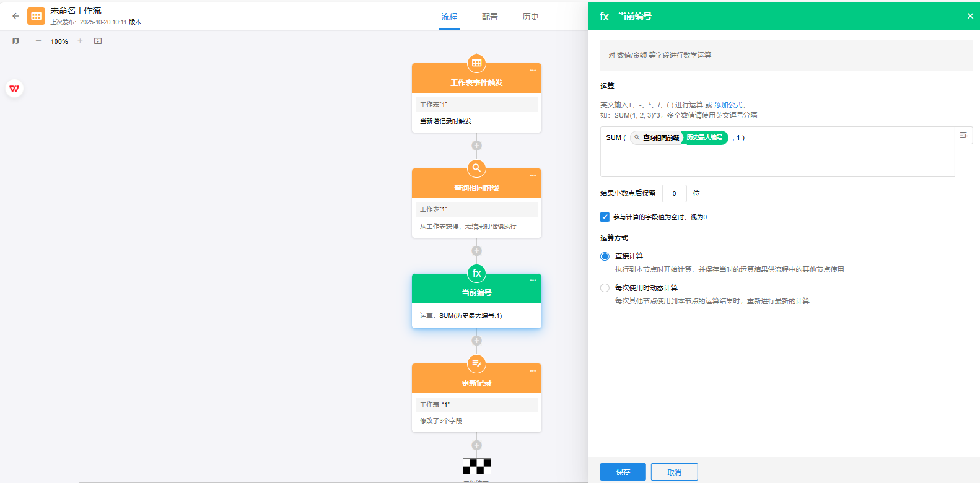Switch to the 历史 tab
This screenshot has height=483, width=980.
pos(530,17)
